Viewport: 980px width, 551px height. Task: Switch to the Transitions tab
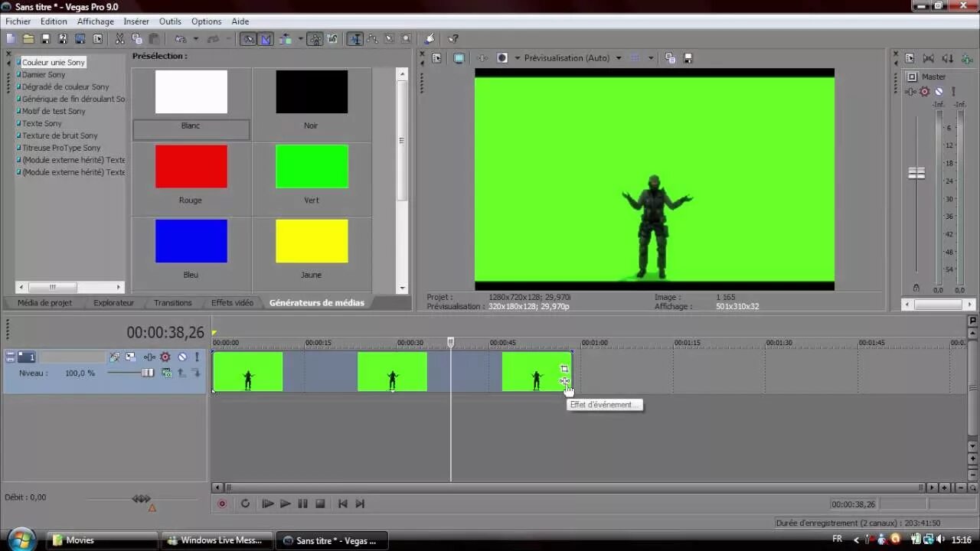click(x=172, y=302)
